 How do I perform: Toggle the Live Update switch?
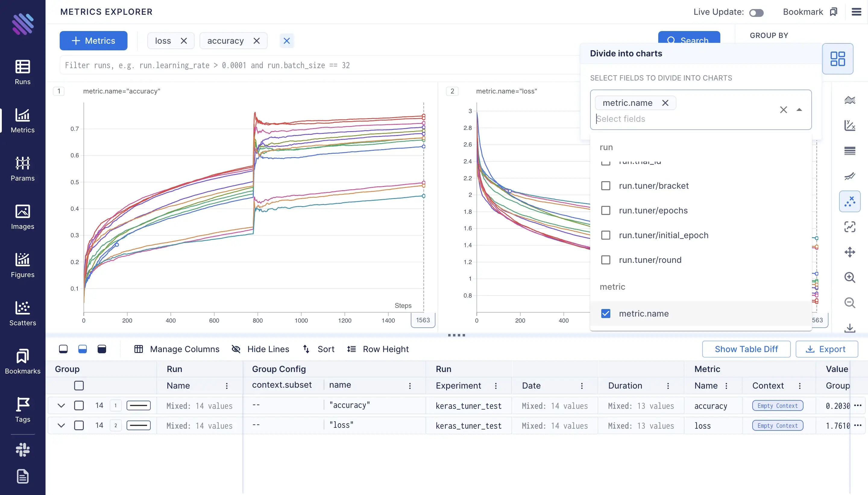pos(756,13)
